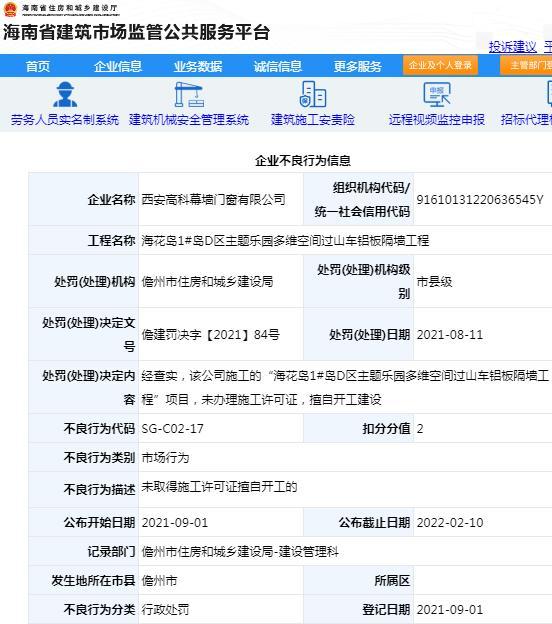Click the 企业及个人登录 button

pos(440,65)
